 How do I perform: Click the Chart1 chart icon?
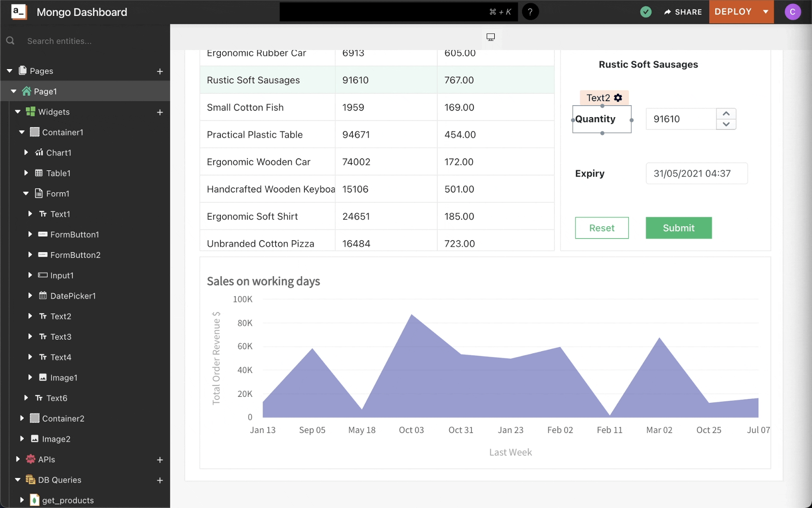[x=39, y=152]
